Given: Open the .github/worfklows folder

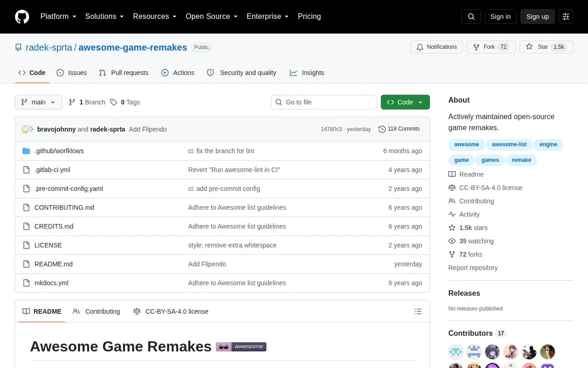Looking at the screenshot, I should point(59,151).
